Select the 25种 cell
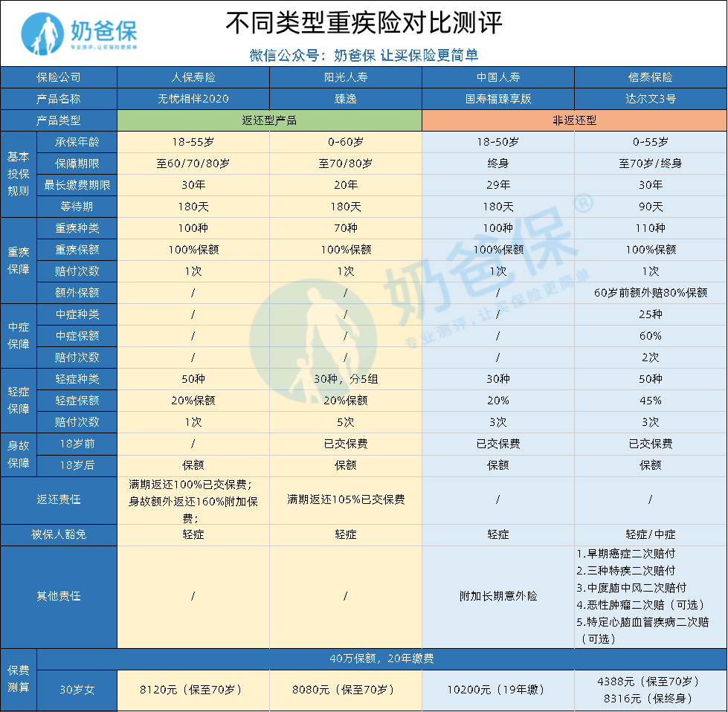 click(651, 314)
